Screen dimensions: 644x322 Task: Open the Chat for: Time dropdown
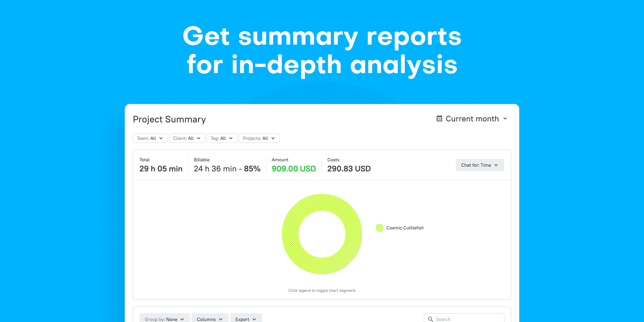coord(480,165)
